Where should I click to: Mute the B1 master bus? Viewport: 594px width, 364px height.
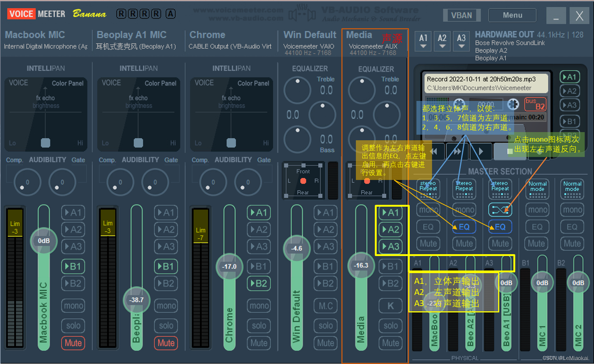click(537, 244)
